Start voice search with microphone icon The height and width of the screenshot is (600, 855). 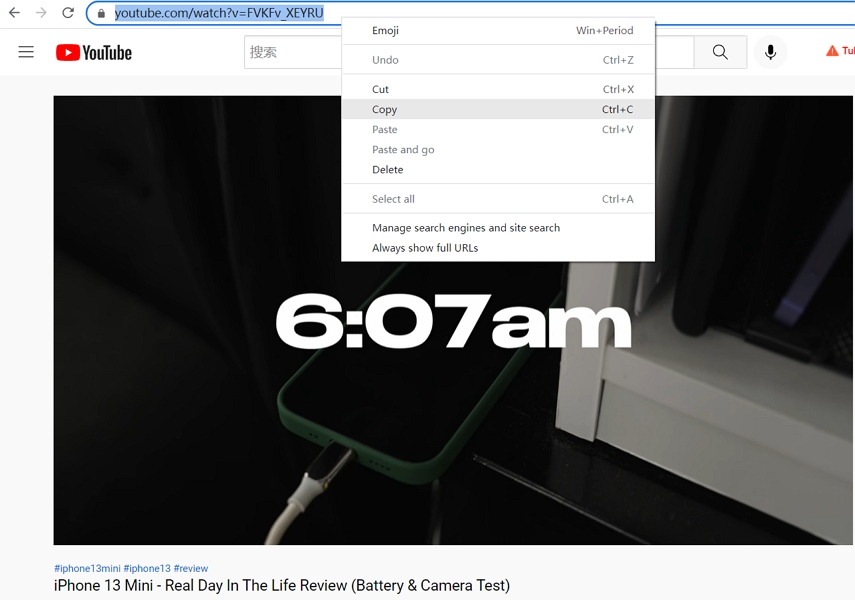[770, 52]
